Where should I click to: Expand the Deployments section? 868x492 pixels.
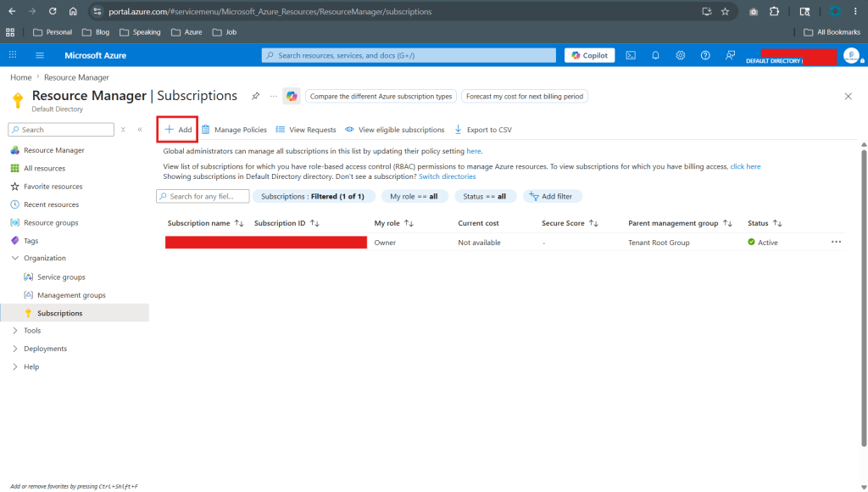(x=15, y=349)
